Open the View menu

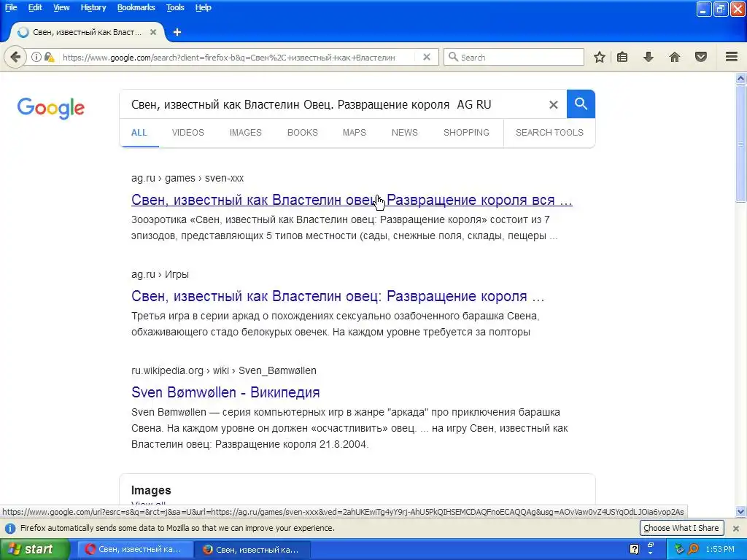[x=61, y=7]
